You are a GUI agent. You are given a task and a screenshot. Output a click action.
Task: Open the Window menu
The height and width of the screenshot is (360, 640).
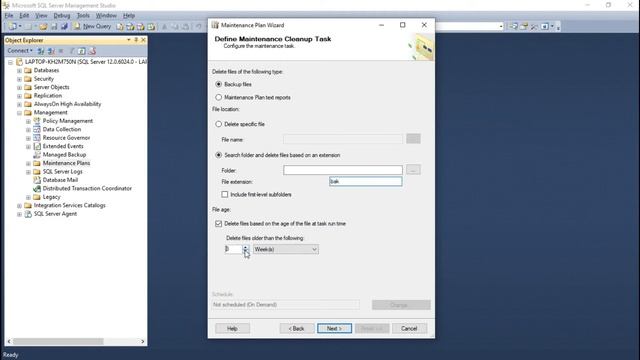click(x=106, y=16)
